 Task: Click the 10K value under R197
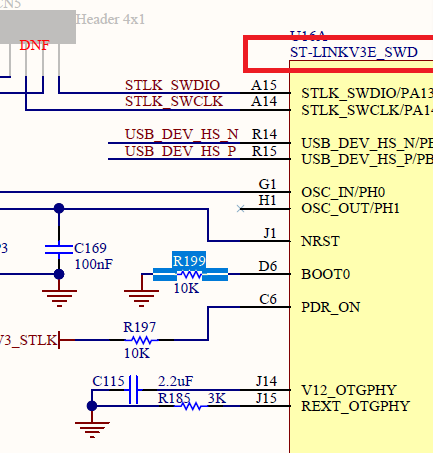(137, 353)
